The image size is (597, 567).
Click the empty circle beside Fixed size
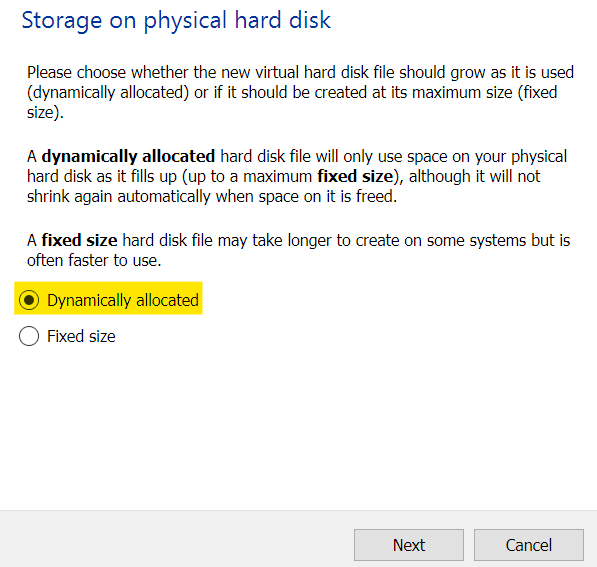[29, 336]
